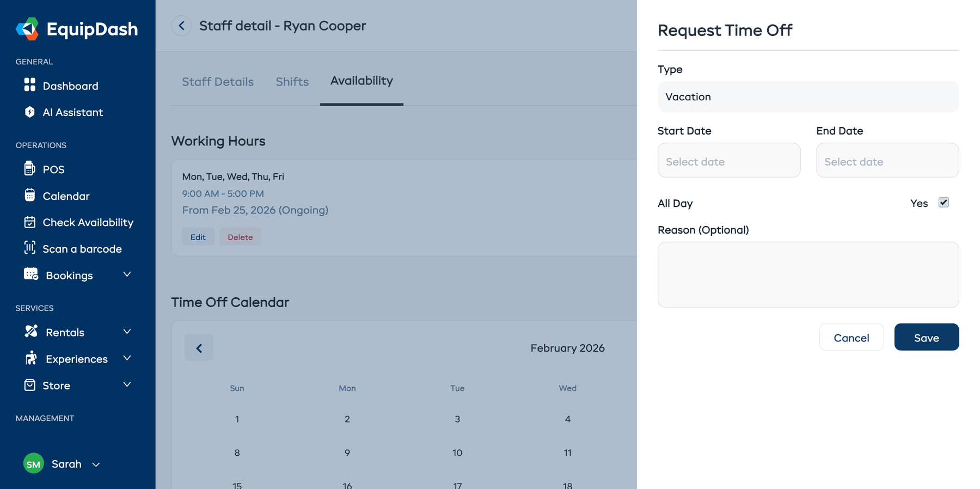The height and width of the screenshot is (489, 980).
Task: Click the Start Date field
Action: [728, 161]
